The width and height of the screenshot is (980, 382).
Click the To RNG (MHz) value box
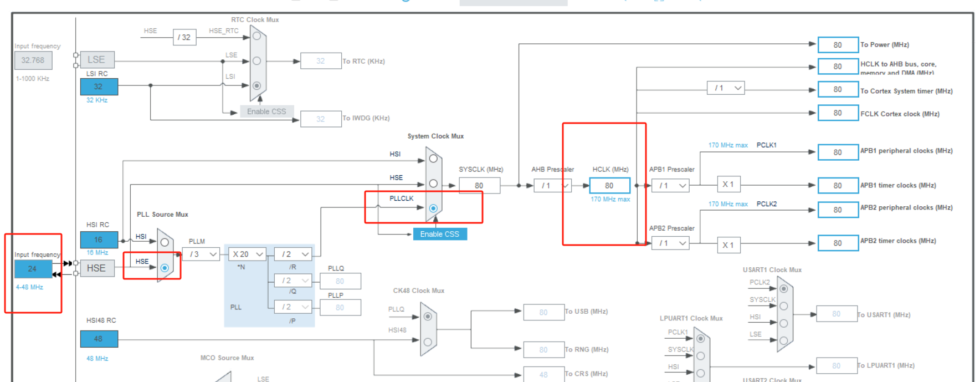click(544, 350)
